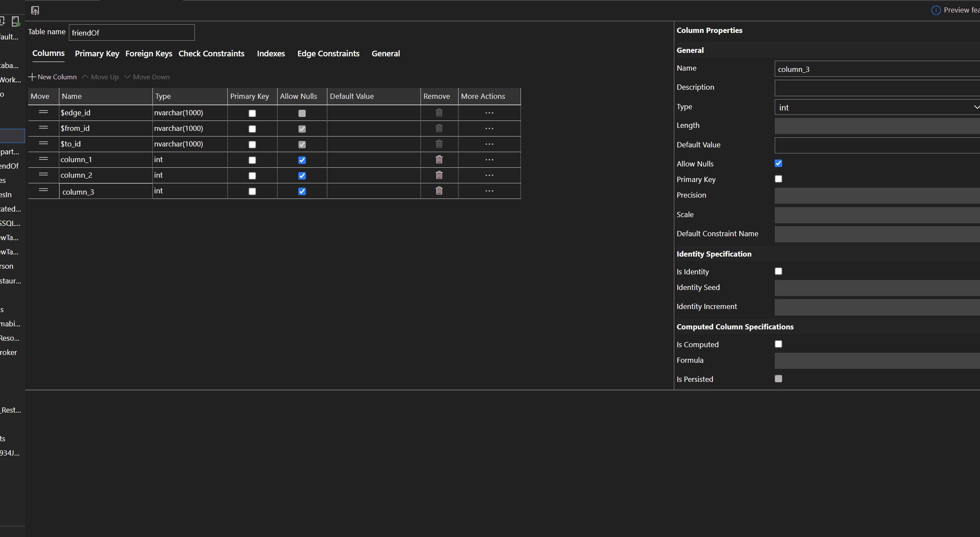980x537 pixels.
Task: Open More Actions ellipsis for column_2
Action: [489, 176]
